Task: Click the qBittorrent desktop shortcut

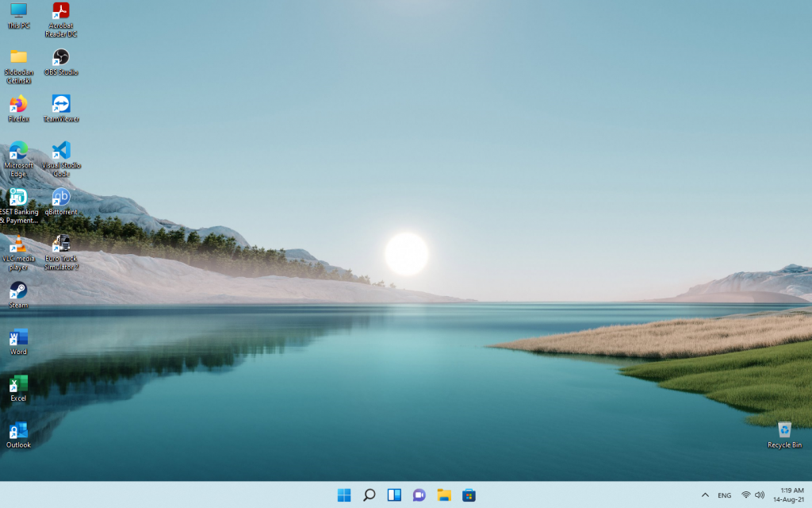Action: [61, 197]
